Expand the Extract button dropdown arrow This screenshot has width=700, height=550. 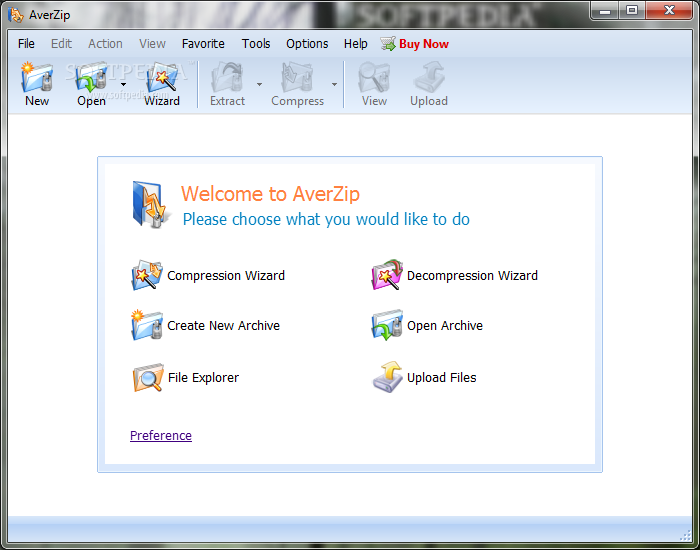pos(259,84)
